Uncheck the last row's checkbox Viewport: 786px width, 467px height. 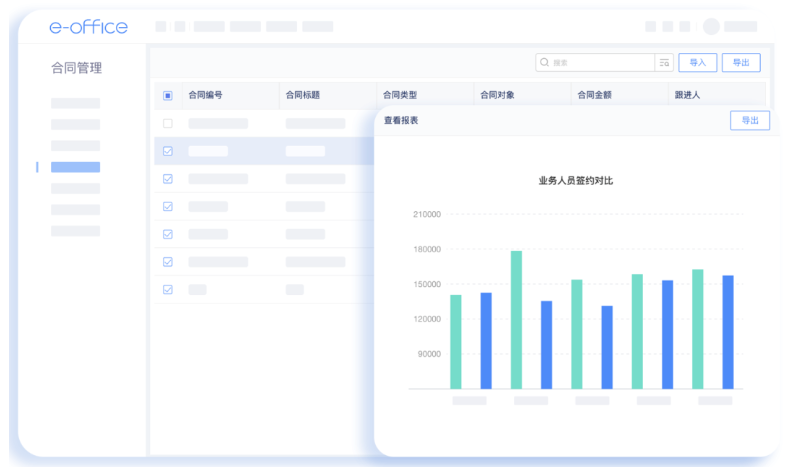point(168,289)
